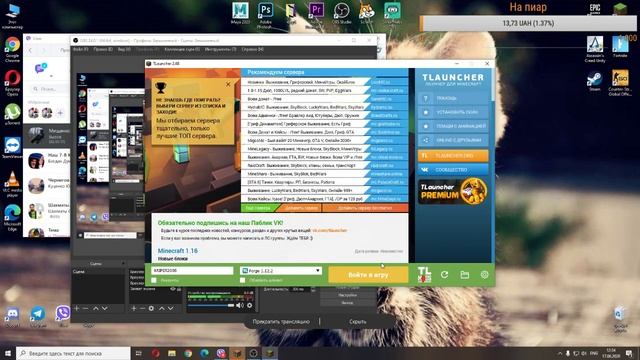This screenshot has height=360, width=640.
Task: Click the nickname input field in TLauncher
Action: coord(192,271)
